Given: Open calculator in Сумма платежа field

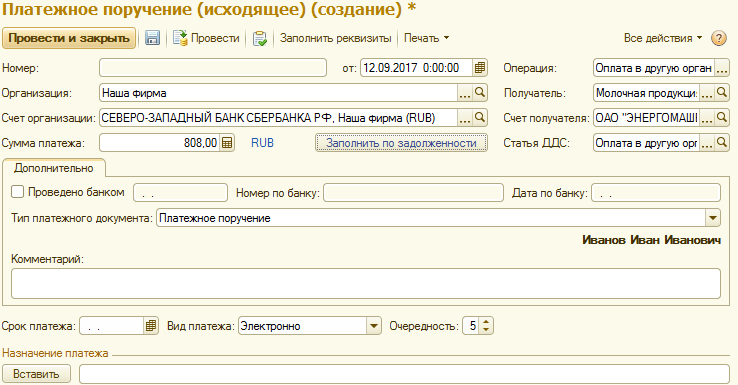Looking at the screenshot, I should pos(227,143).
